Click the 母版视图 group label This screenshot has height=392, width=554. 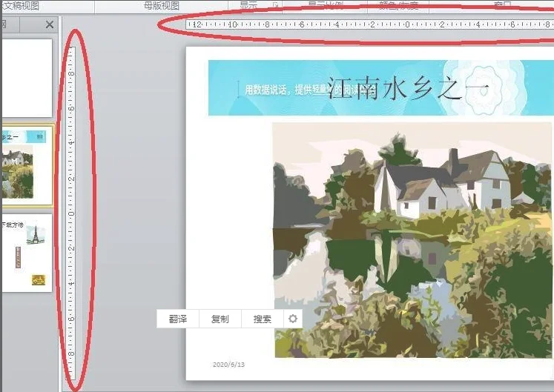coord(162,6)
